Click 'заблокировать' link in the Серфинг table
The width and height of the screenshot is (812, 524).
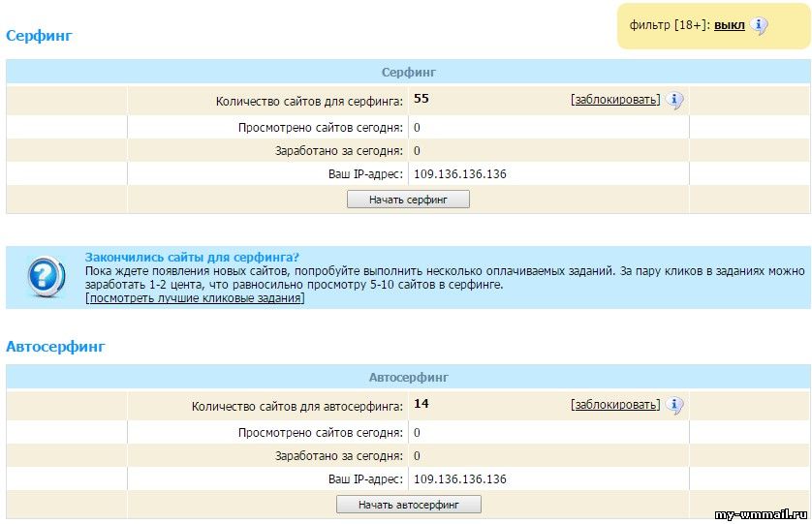tap(615, 100)
